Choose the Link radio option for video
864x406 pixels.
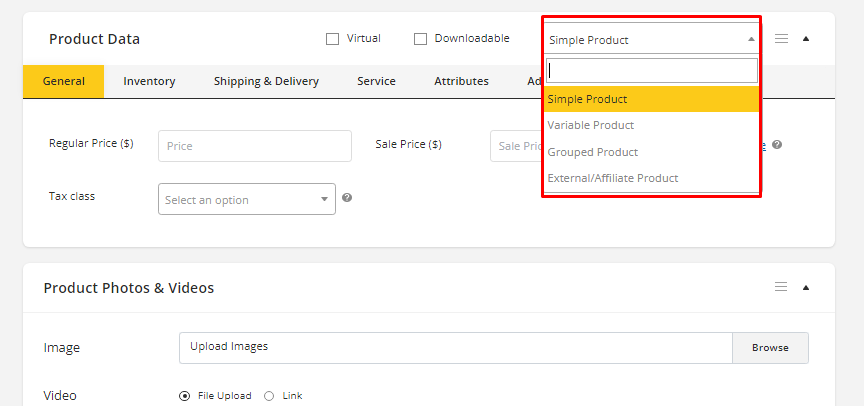[269, 396]
